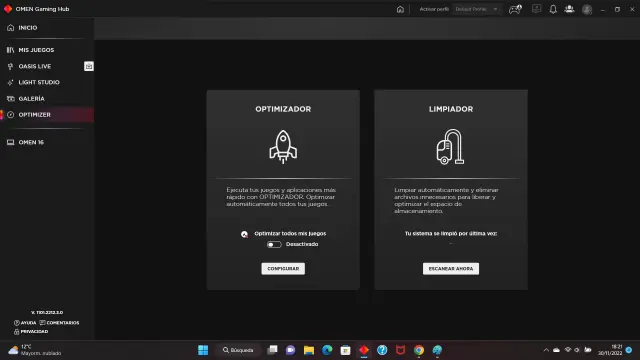Open the Windows Start menu
This screenshot has height=360, width=640.
203,350
